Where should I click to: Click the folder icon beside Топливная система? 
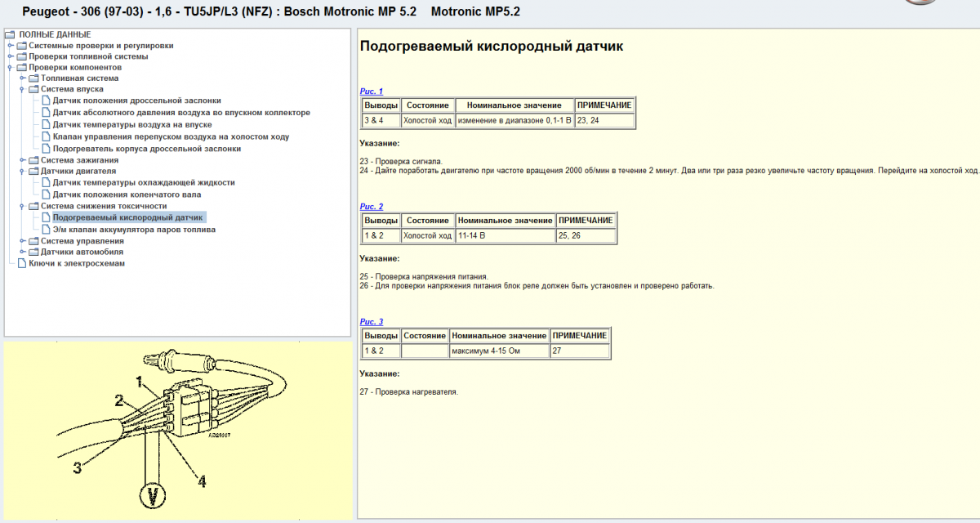click(34, 78)
